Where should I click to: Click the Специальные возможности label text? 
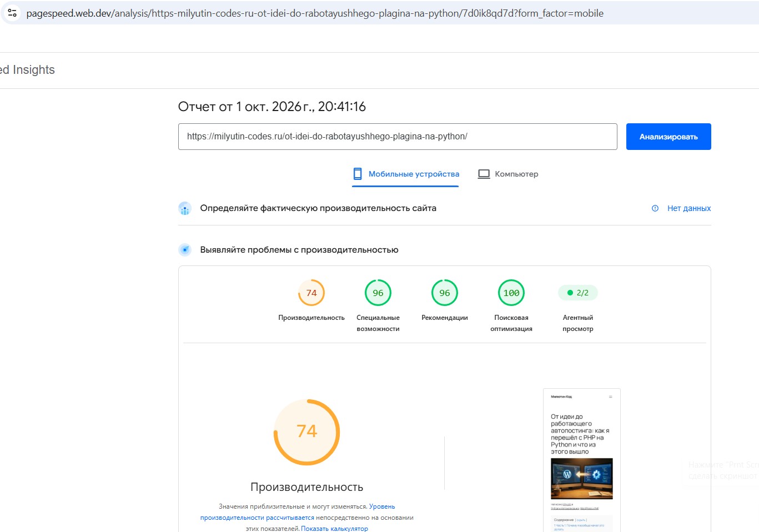pyautogui.click(x=378, y=323)
